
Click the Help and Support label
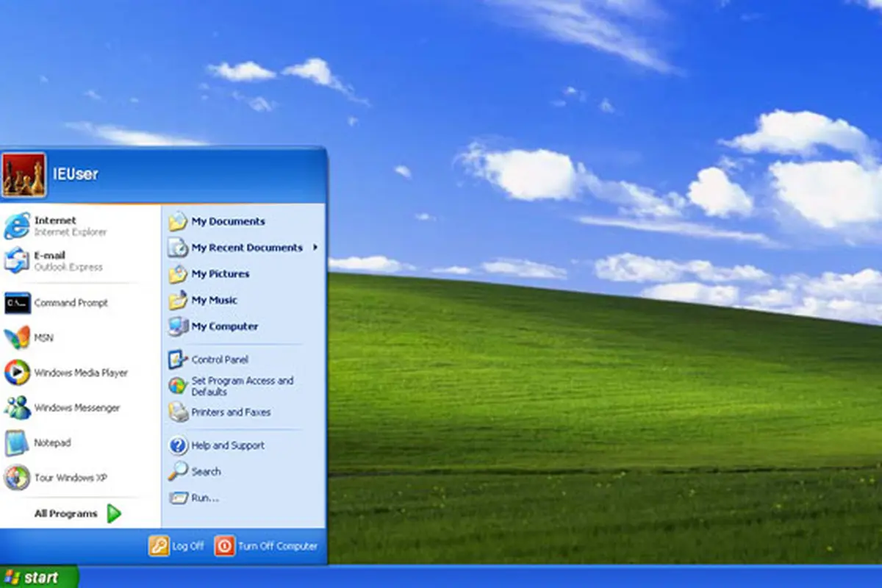point(228,445)
